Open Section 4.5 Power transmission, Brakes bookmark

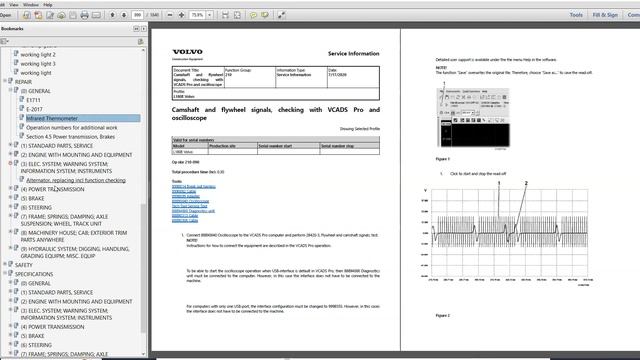[71, 137]
